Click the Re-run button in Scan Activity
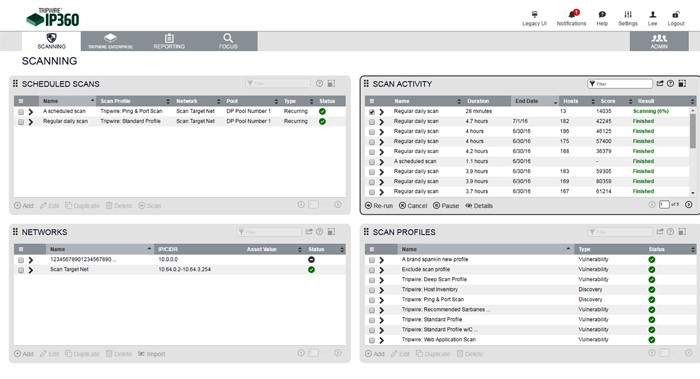This screenshot has width=700, height=379. click(379, 206)
